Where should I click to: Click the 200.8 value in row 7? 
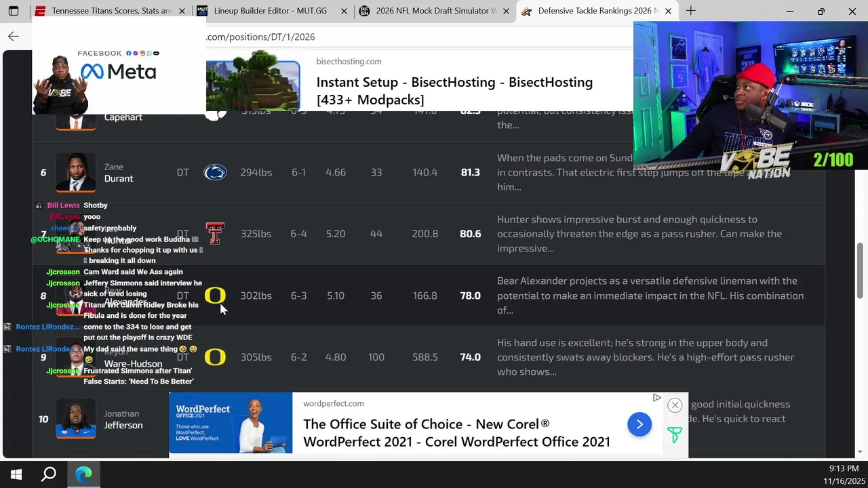tap(425, 234)
